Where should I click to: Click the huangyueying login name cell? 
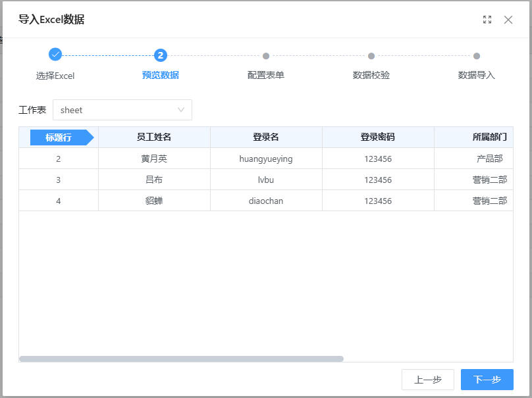[266, 159]
